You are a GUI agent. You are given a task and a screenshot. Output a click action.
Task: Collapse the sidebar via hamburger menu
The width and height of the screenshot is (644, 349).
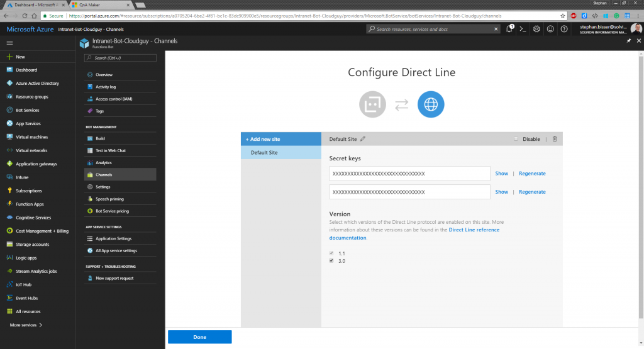point(9,43)
